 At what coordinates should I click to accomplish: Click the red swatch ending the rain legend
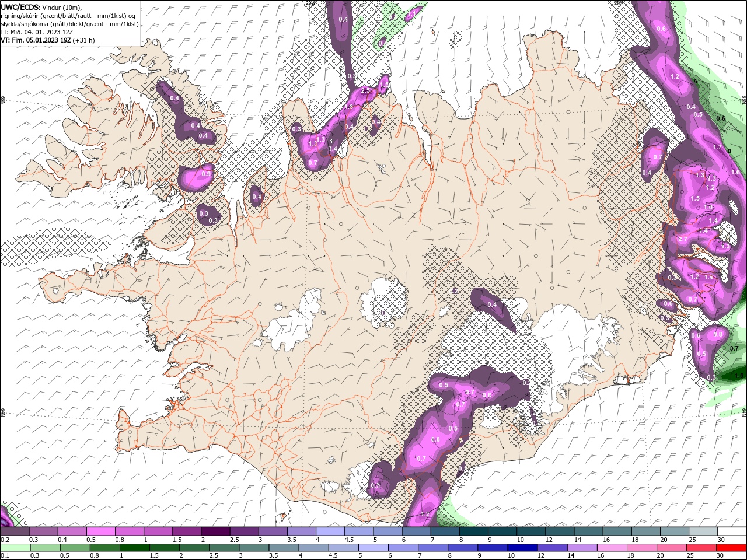(x=732, y=548)
